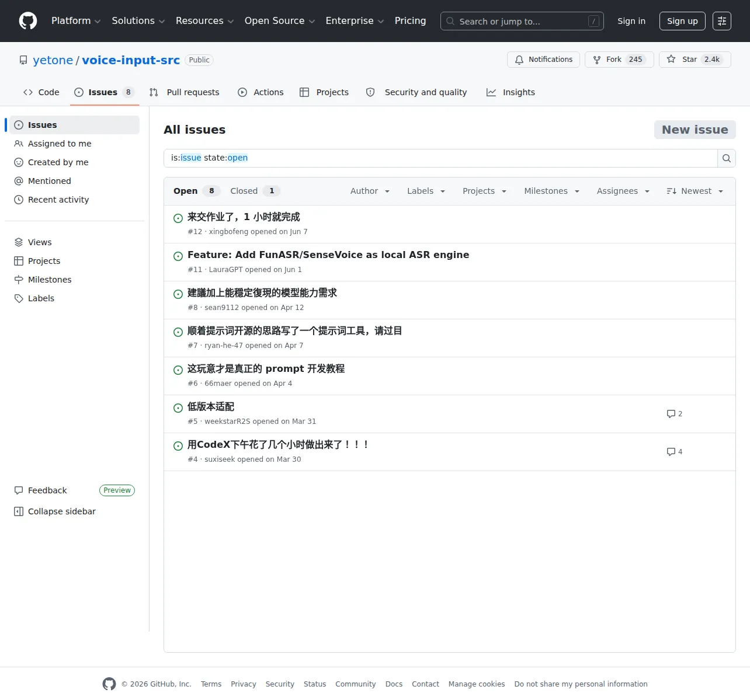
Task: Click the Security shield icon
Action: click(x=370, y=92)
